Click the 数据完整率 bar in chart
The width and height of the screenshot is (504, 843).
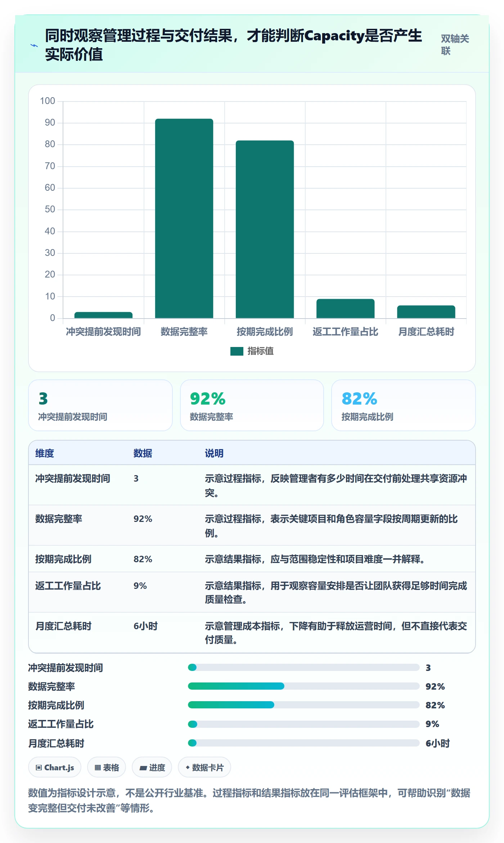[184, 218]
